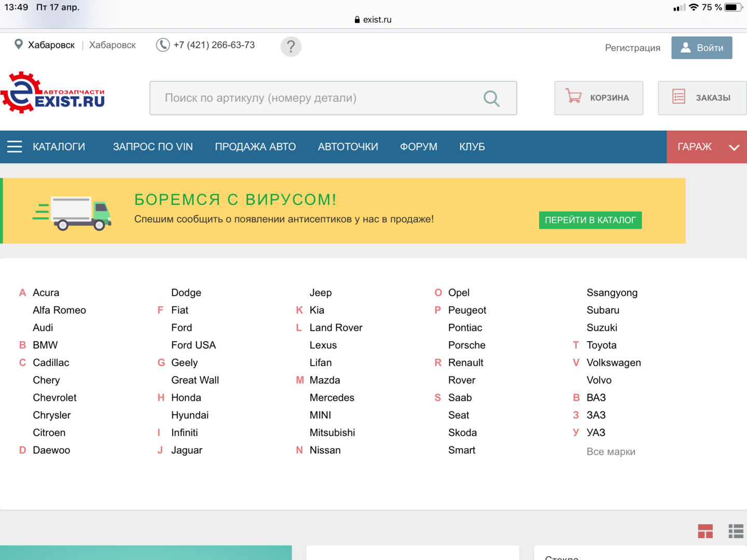
Task: Switch to tile grid view
Action: (705, 531)
